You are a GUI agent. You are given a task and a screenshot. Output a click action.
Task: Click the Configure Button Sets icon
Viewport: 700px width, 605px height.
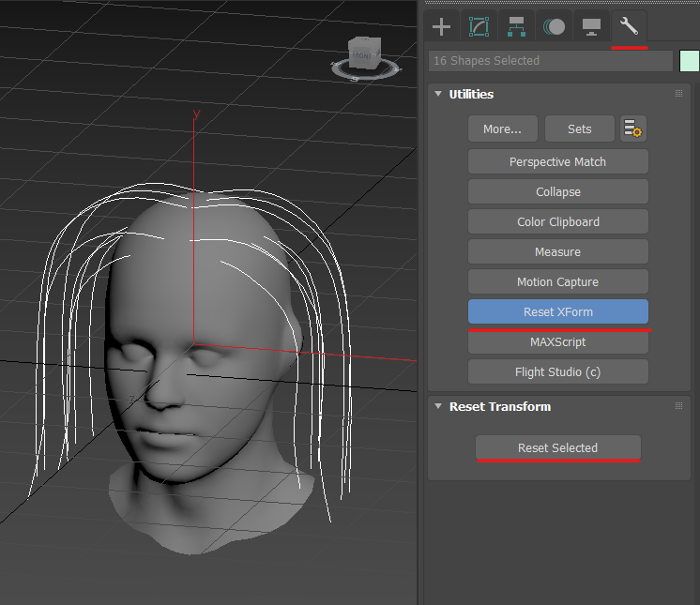633,129
